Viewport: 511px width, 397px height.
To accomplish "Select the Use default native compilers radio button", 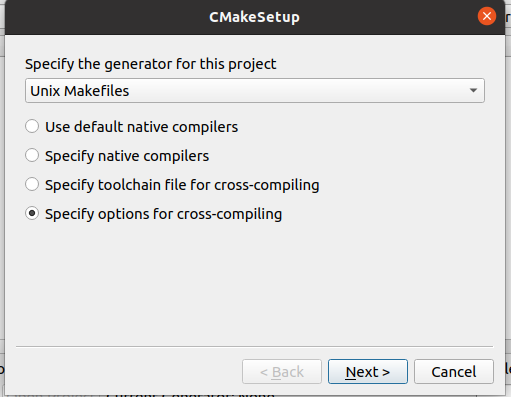I will (32, 126).
